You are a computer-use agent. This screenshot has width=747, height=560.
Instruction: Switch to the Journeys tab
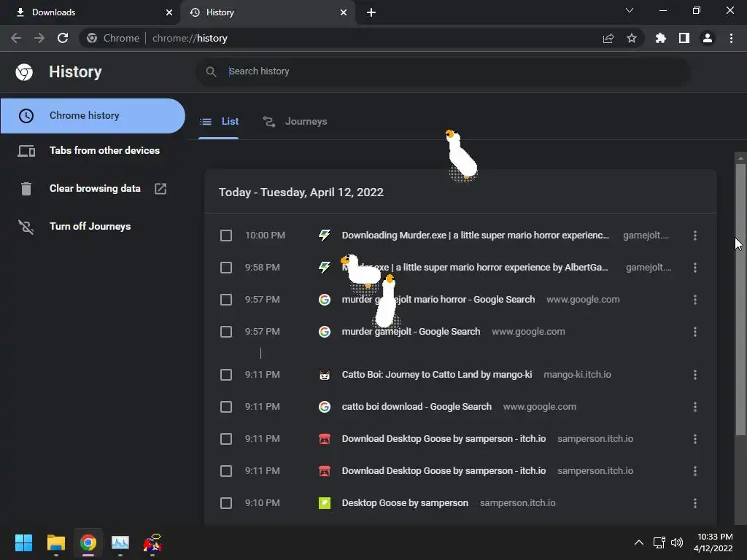click(295, 122)
